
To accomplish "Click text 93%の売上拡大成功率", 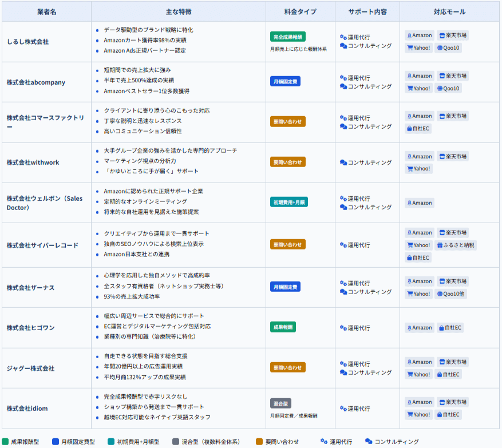I will pyautogui.click(x=132, y=296).
